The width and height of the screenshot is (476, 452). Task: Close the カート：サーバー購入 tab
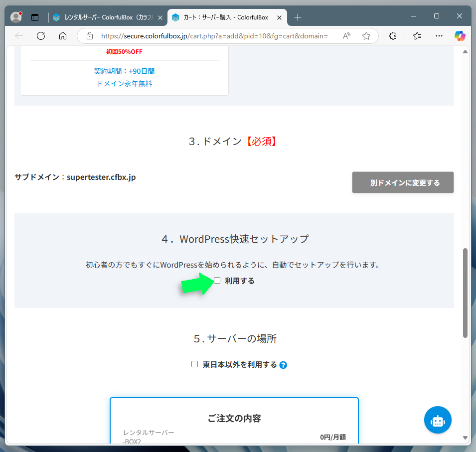click(x=279, y=17)
